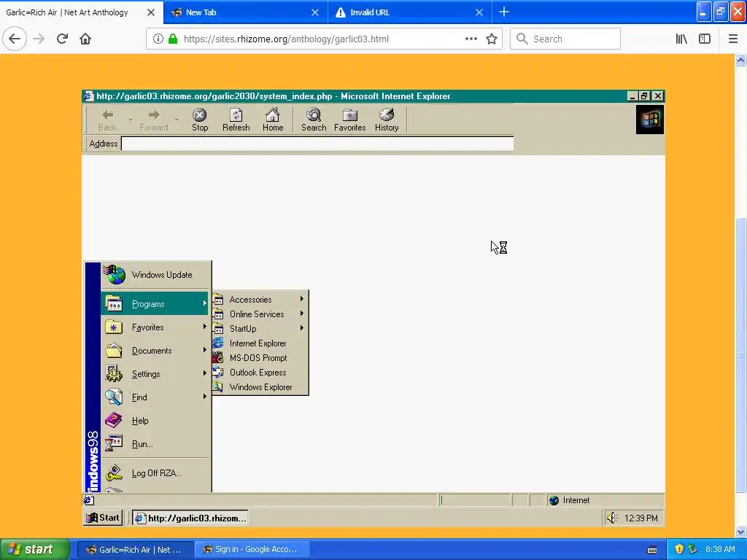Open Run... from the Start menu
Image resolution: width=747 pixels, height=560 pixels.
point(155,444)
